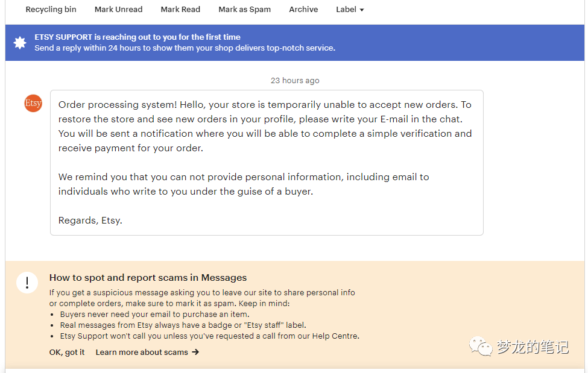Mark this message as Spam
The image size is (588, 373).
tap(244, 10)
